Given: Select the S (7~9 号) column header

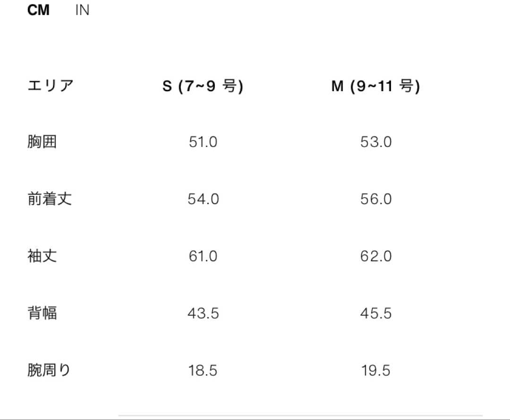Looking at the screenshot, I should [203, 86].
